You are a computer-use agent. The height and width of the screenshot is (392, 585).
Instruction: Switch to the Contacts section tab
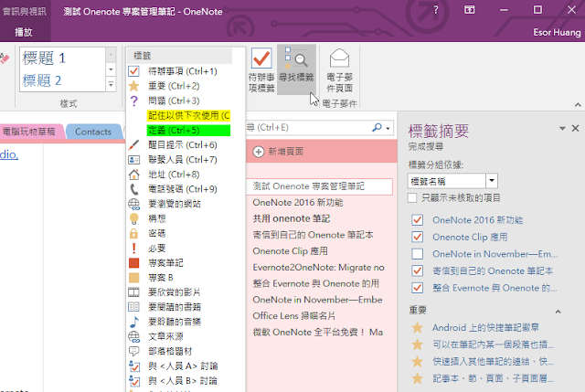coord(93,132)
